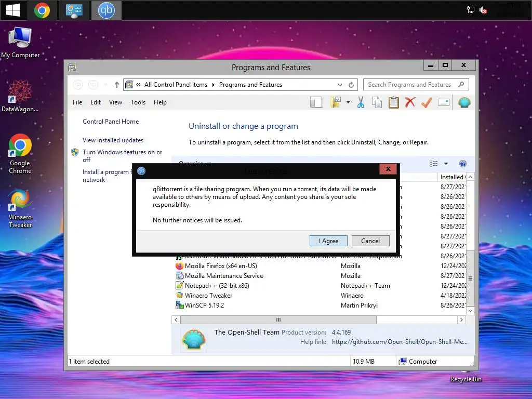Open Winaero Tweaker desktop shortcut
532x399 pixels.
coord(20,209)
